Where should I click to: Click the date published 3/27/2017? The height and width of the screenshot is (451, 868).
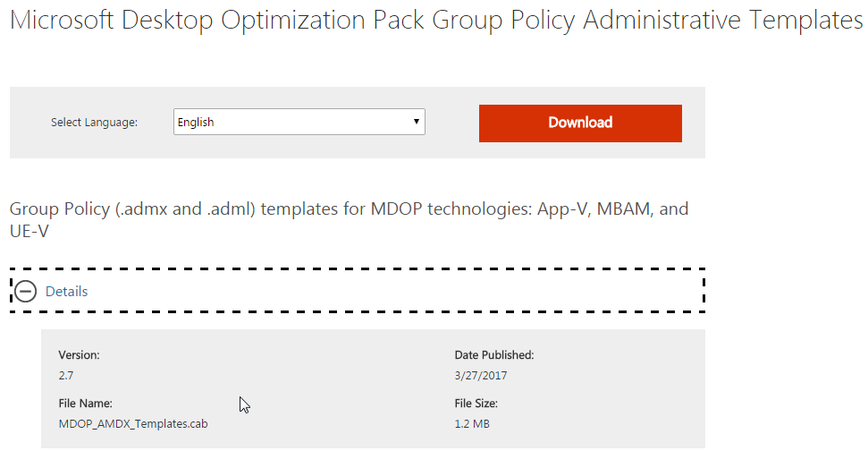[481, 376]
